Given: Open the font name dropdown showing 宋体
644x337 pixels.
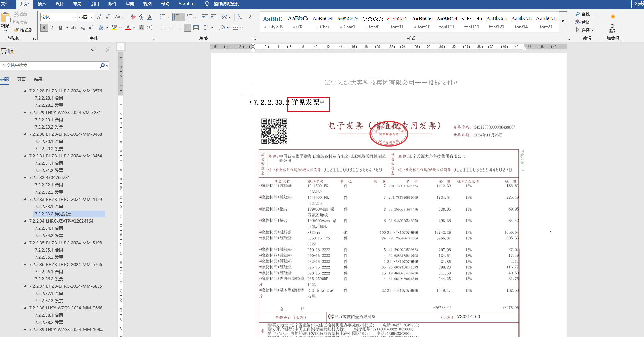Looking at the screenshot, I should (x=75, y=17).
